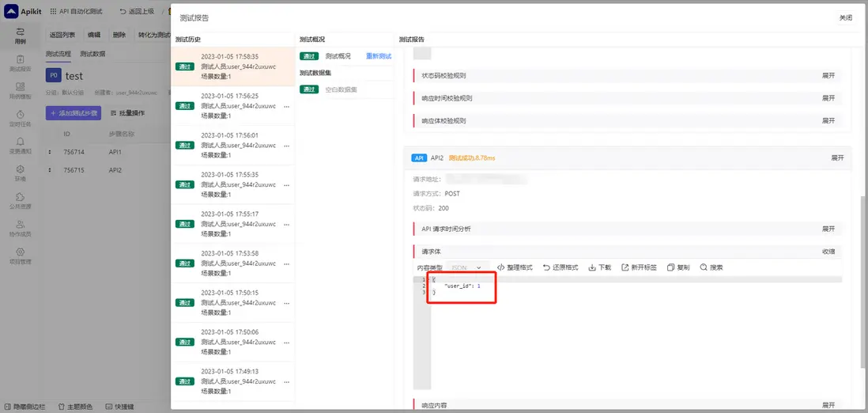Image resolution: width=868 pixels, height=413 pixels.
Task: Open 测试报告 in the background sidebar
Action: tap(21, 64)
